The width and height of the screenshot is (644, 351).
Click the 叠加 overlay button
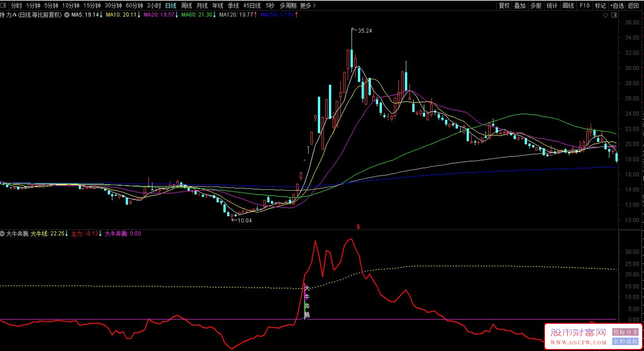(x=520, y=6)
